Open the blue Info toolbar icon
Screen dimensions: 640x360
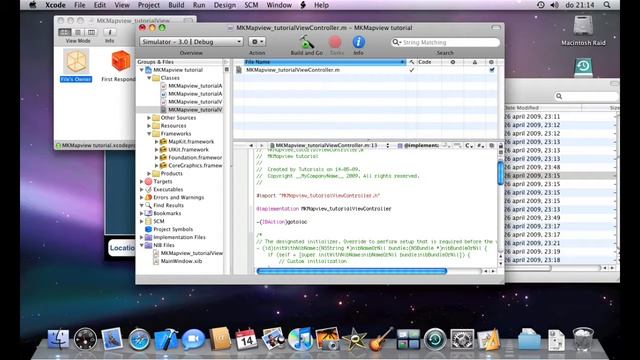(358, 42)
